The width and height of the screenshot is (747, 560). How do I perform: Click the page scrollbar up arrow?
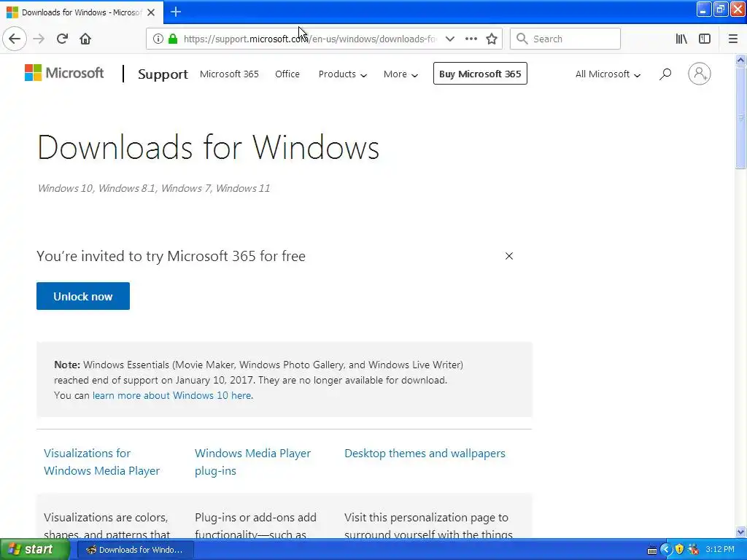point(741,60)
